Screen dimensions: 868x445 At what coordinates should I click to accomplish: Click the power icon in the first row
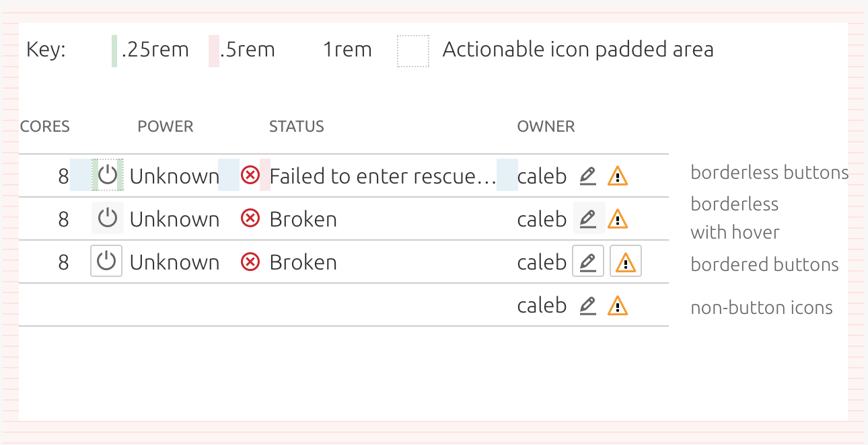[108, 175]
